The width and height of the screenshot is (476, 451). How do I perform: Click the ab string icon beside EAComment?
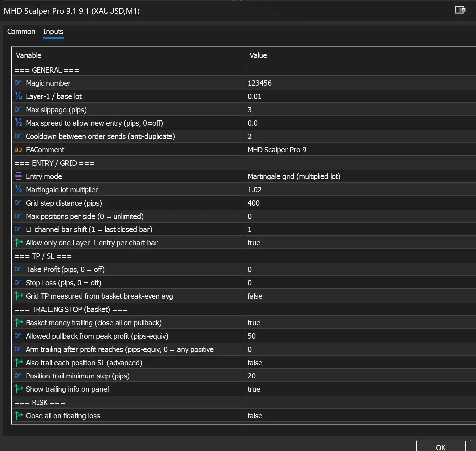[18, 149]
